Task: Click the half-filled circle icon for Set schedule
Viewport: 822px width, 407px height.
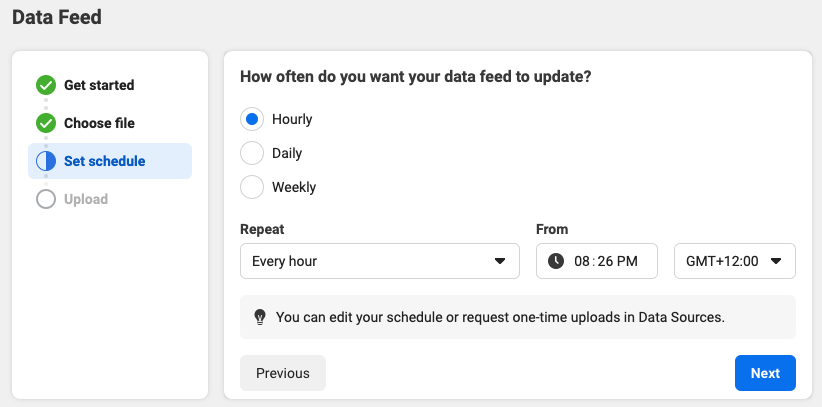Action: [x=46, y=161]
